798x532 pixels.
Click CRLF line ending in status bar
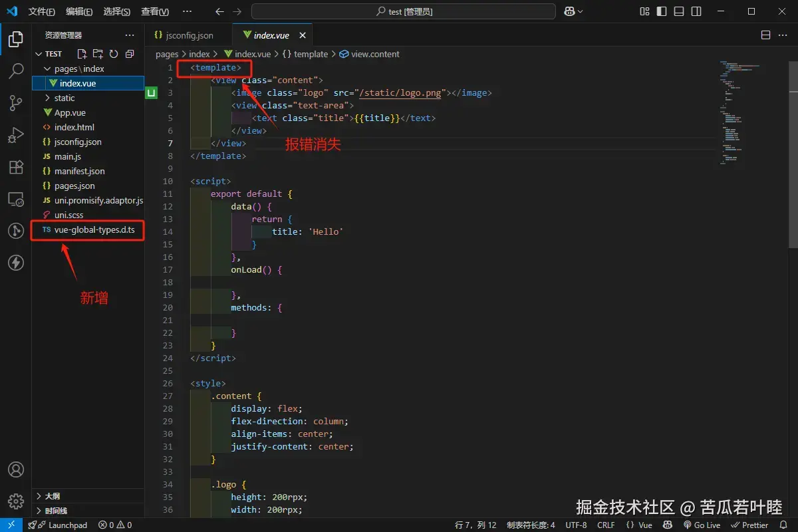pyautogui.click(x=606, y=525)
